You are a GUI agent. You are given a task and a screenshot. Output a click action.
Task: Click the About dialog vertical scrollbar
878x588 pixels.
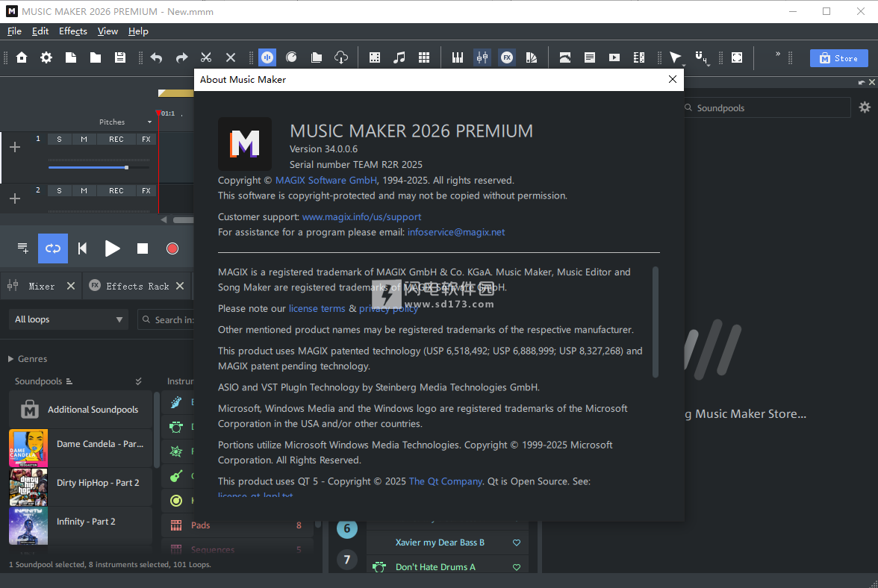coord(656,322)
